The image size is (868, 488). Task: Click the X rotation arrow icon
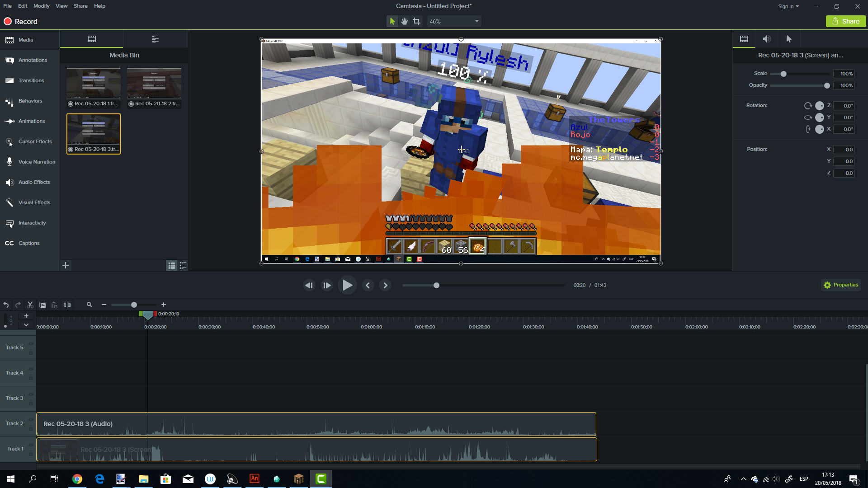pos(808,129)
